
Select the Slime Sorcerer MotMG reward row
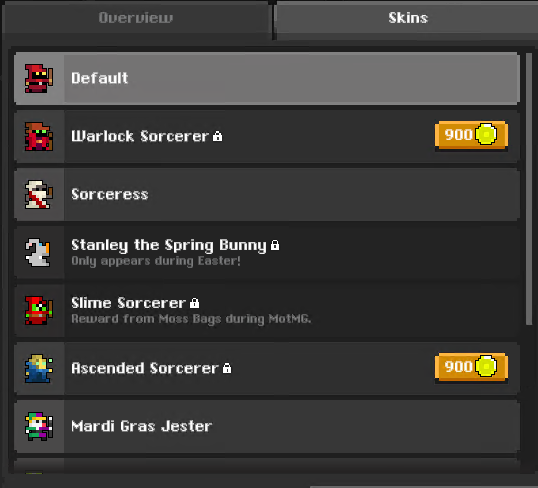click(267, 310)
